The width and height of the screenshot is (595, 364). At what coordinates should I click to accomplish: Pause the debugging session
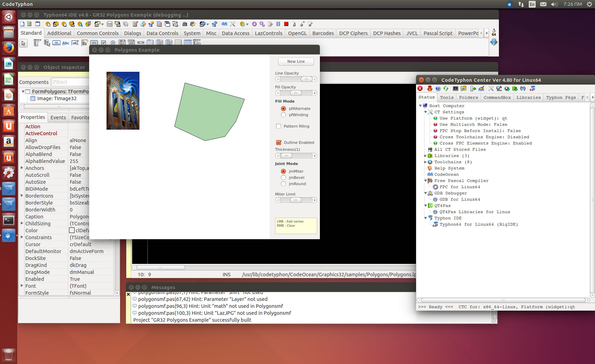tap(278, 24)
